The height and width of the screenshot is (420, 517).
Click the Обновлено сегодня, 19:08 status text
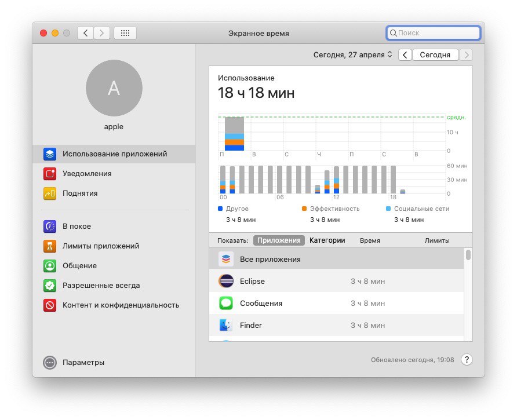412,360
